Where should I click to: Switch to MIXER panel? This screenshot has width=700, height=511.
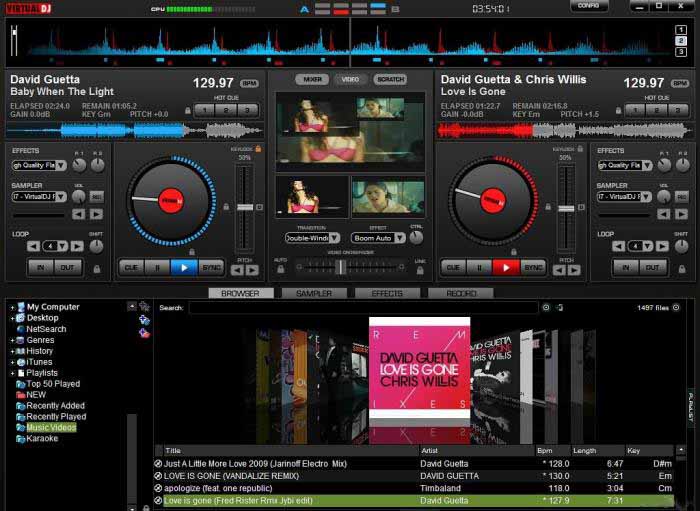click(x=312, y=79)
